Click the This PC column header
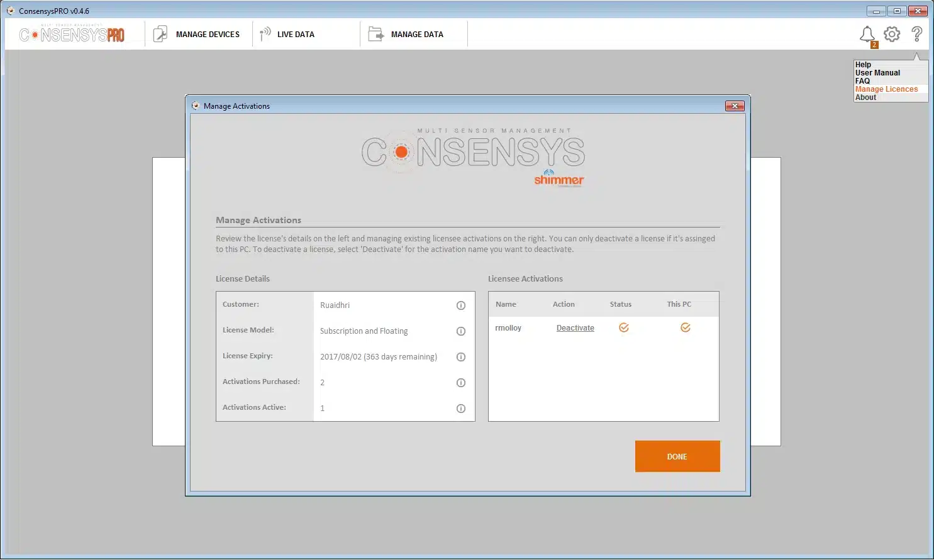This screenshot has height=560, width=934. point(679,304)
